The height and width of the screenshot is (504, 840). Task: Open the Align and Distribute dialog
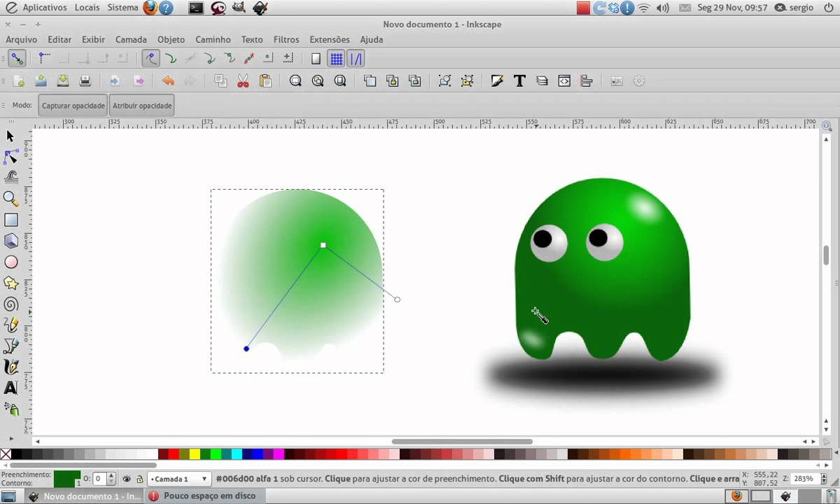(x=587, y=81)
